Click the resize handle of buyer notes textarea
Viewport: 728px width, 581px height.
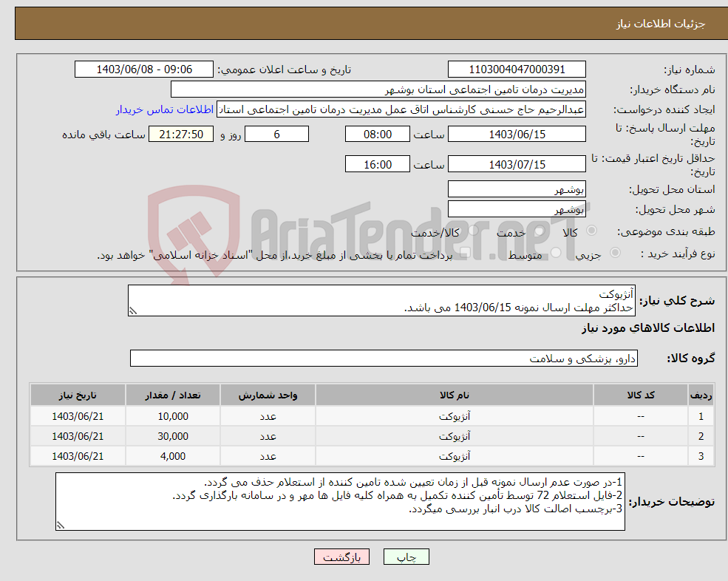coord(61,526)
